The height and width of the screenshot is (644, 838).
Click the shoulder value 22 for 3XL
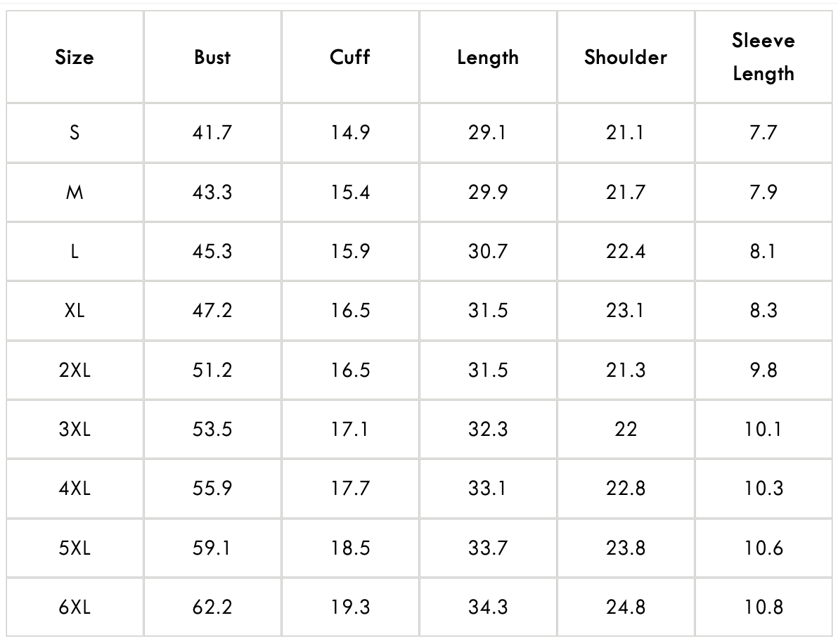pyautogui.click(x=626, y=429)
